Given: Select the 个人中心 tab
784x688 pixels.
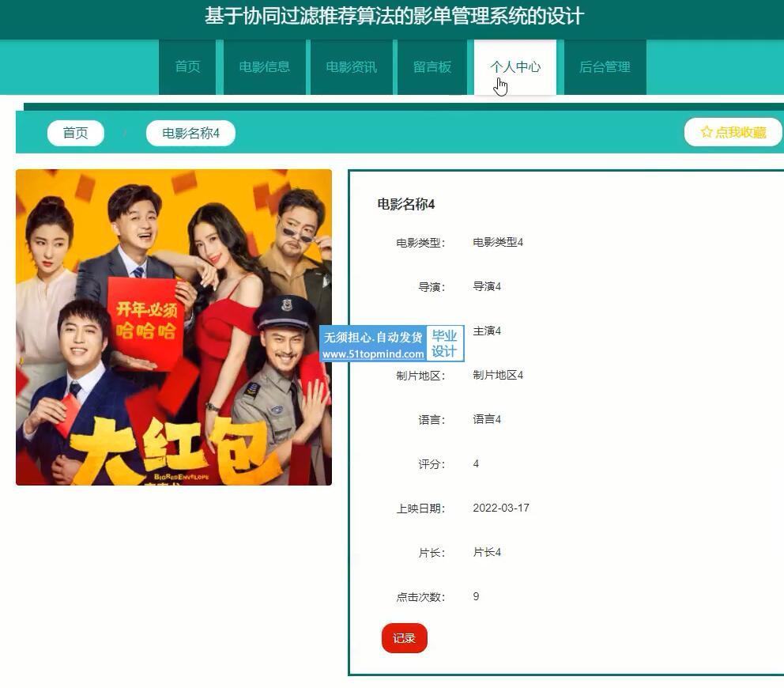Looking at the screenshot, I should (515, 67).
